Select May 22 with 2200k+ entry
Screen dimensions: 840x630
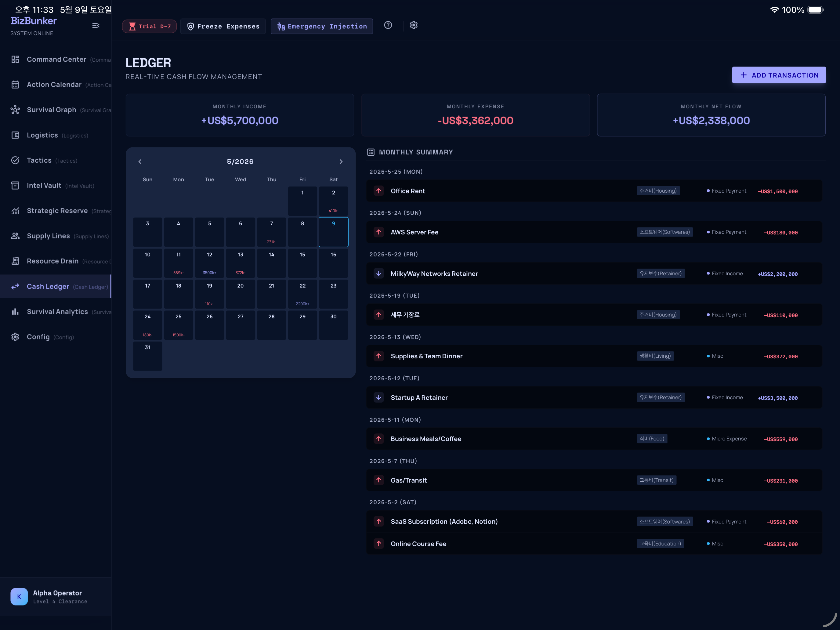302,294
